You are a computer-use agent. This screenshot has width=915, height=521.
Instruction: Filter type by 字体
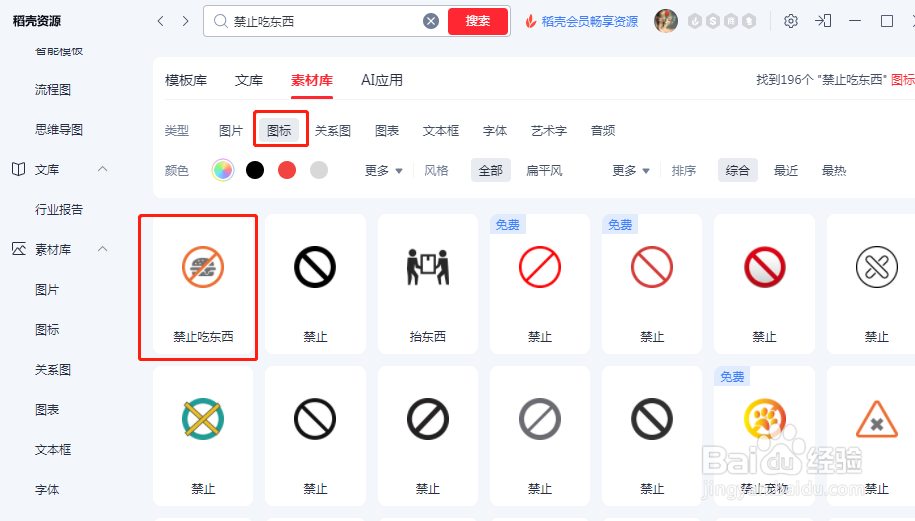tap(495, 131)
